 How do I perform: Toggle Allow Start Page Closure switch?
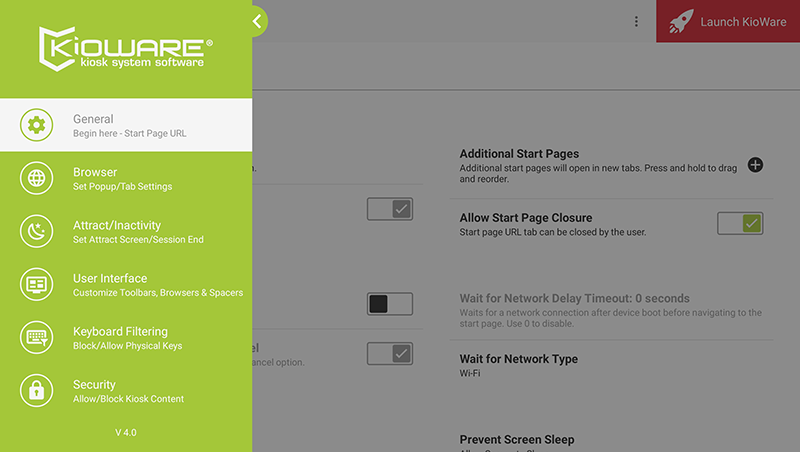tap(740, 223)
